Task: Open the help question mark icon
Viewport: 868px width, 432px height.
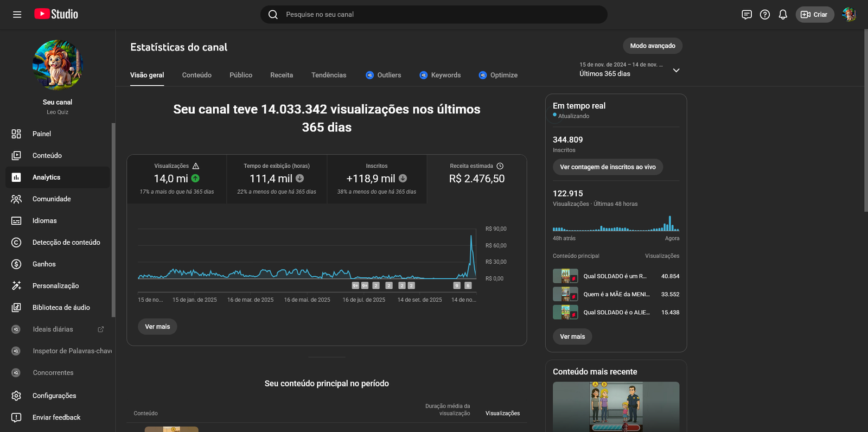Action: (764, 15)
